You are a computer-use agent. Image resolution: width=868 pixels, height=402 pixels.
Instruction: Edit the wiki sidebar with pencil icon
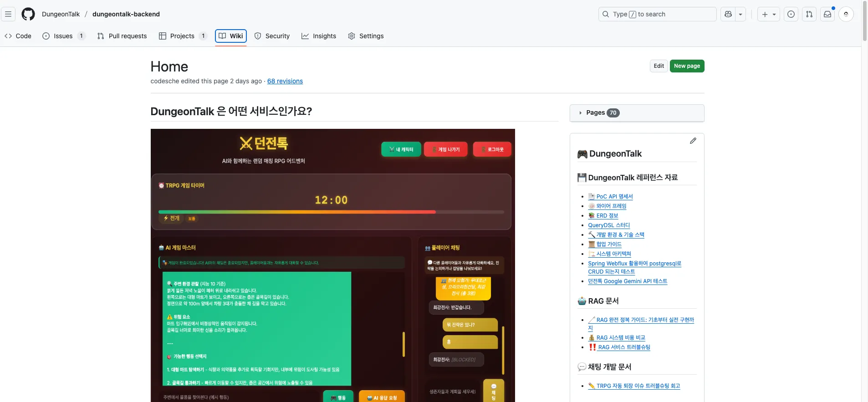tap(693, 141)
